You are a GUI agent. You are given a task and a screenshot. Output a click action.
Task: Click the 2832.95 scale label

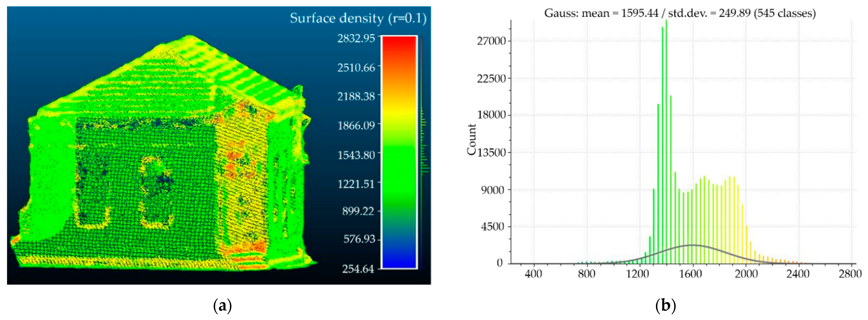click(356, 38)
